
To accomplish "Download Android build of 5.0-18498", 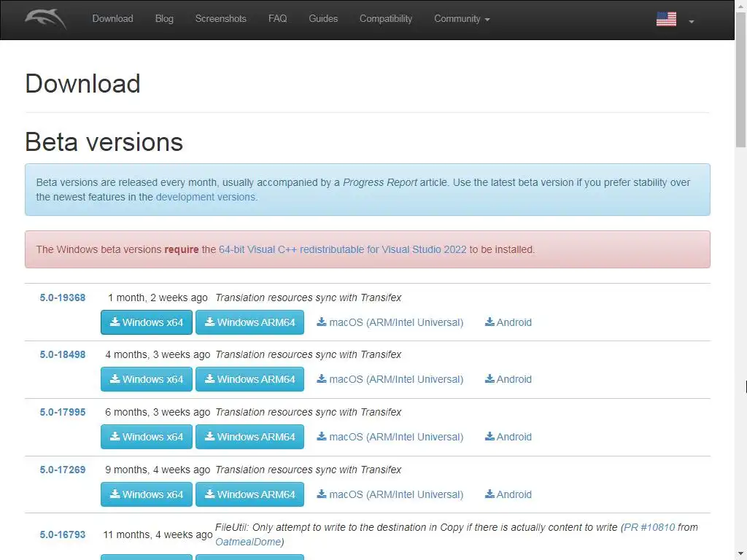I will (508, 379).
